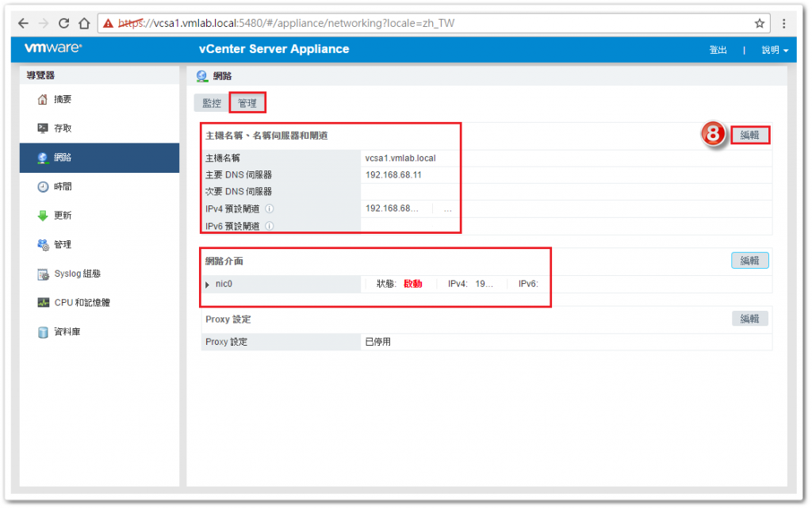Image resolution: width=812 pixels, height=509 pixels.
Task: Click the network globe icon in page title
Action: coord(202,77)
